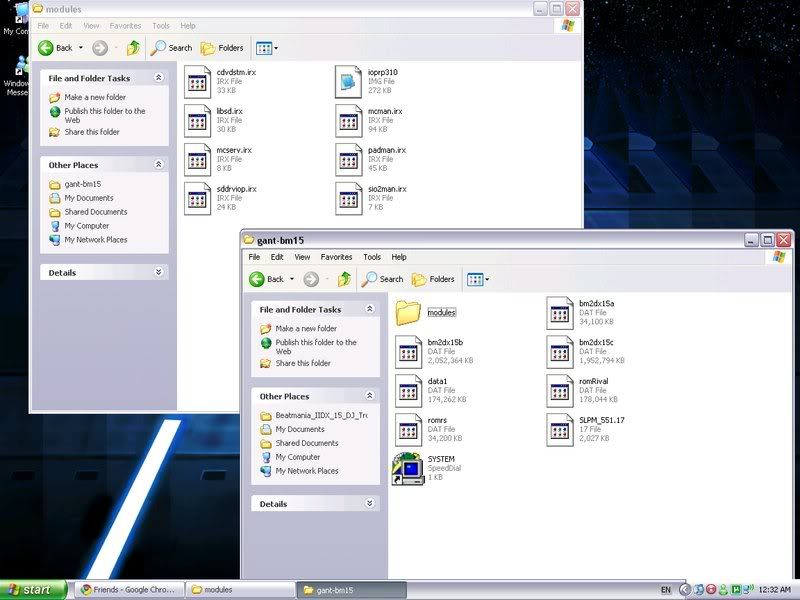Collapse File and Folder Tasks in modules window
This screenshot has height=600, width=800.
[159, 78]
